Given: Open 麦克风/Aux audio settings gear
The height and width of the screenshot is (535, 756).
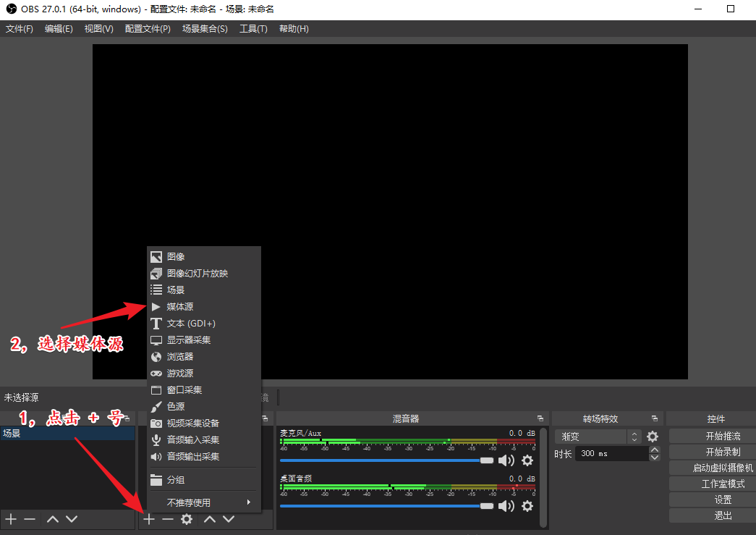Looking at the screenshot, I should coord(527,460).
